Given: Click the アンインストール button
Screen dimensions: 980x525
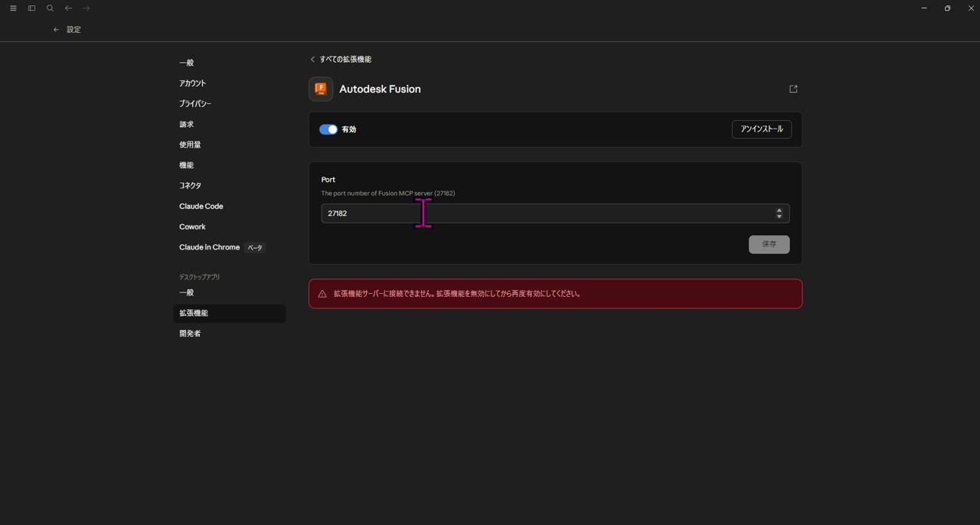Looking at the screenshot, I should (x=761, y=129).
